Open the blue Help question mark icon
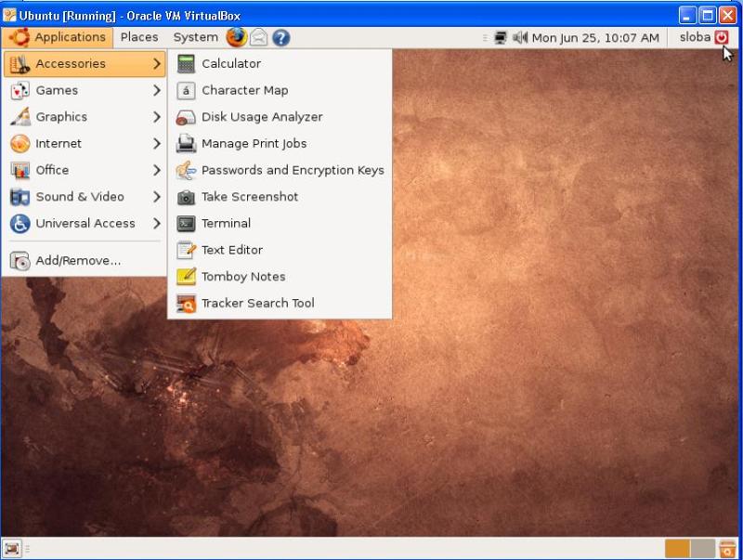This screenshot has width=743, height=560. pyautogui.click(x=281, y=37)
